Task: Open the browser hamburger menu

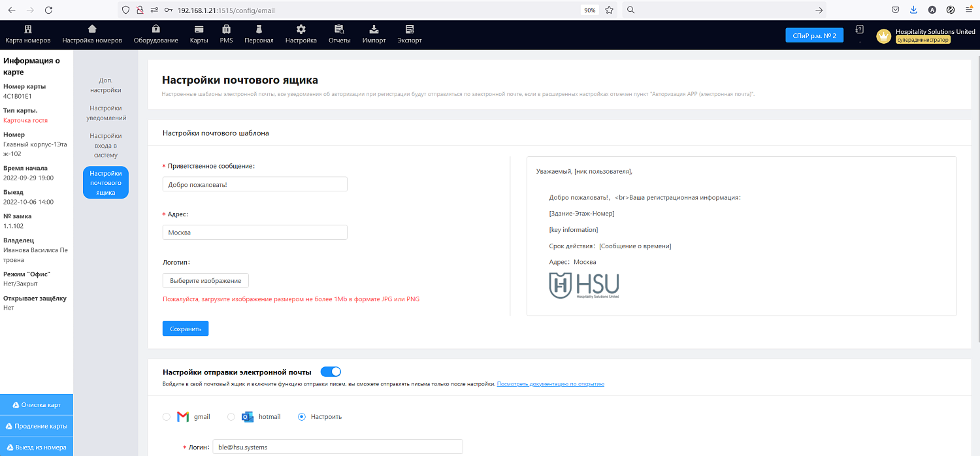Action: [970, 9]
